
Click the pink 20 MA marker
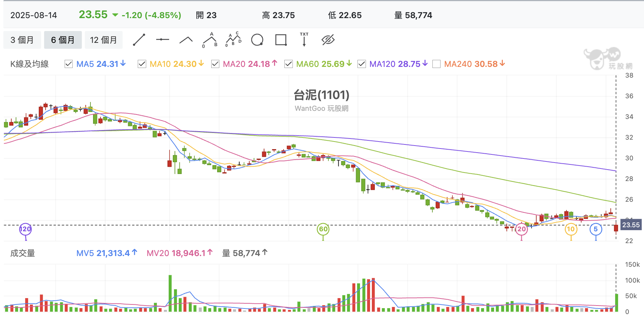(x=521, y=229)
